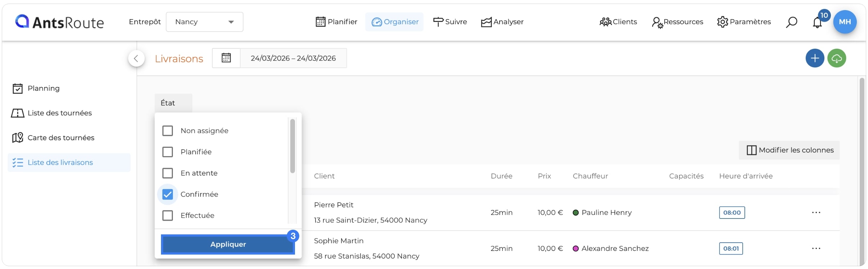Click the green cloud import button

[837, 58]
